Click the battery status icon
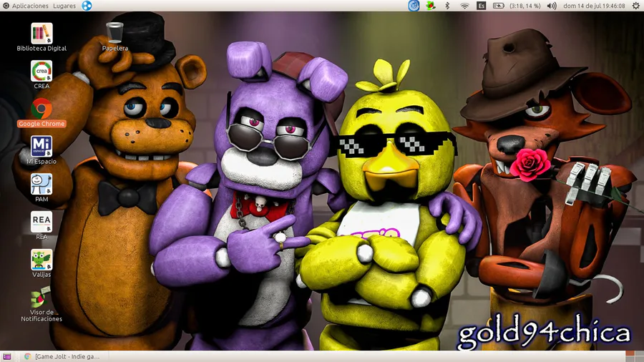The height and width of the screenshot is (362, 644). pos(498,6)
